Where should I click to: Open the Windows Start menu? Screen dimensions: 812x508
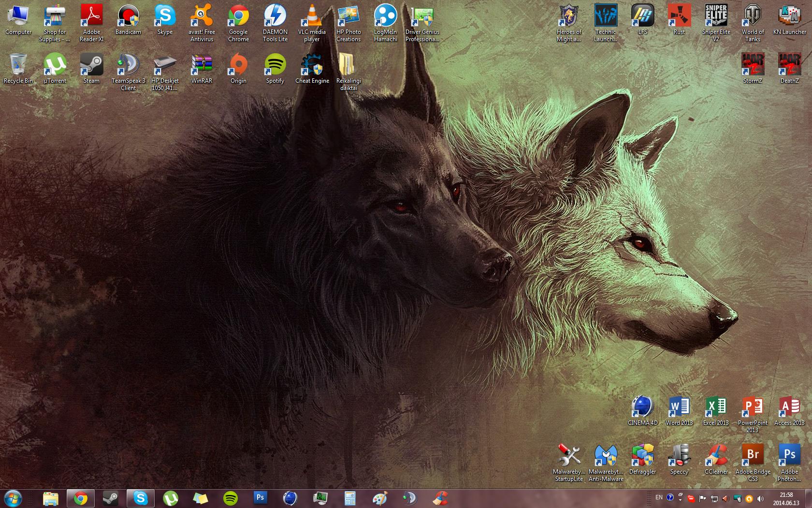13,498
